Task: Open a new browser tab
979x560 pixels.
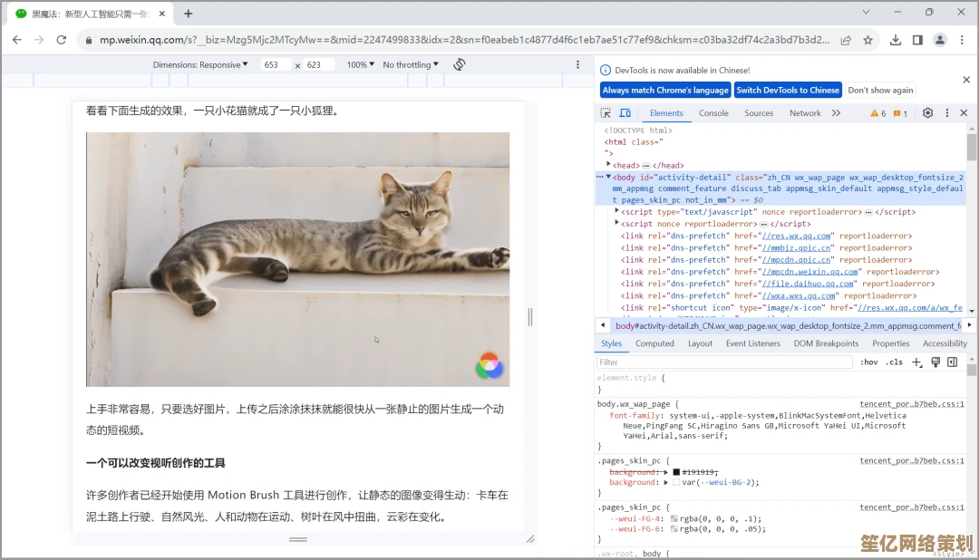Action: click(x=188, y=13)
